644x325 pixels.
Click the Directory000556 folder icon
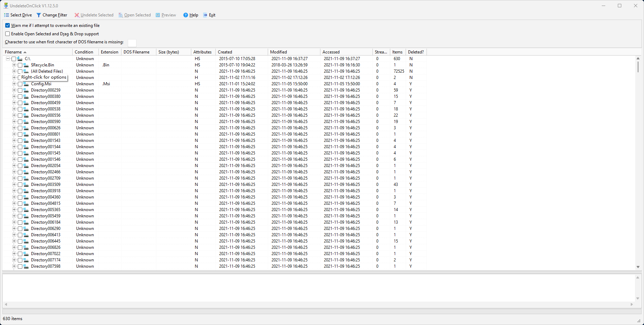coord(26,115)
